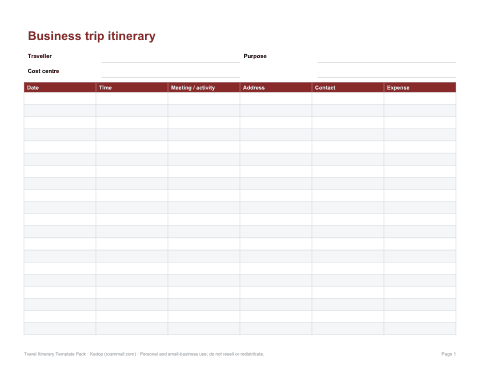Click the blank line beside 'Cost centre'
Image resolution: width=480 pixels, height=371 pixels.
pyautogui.click(x=171, y=72)
